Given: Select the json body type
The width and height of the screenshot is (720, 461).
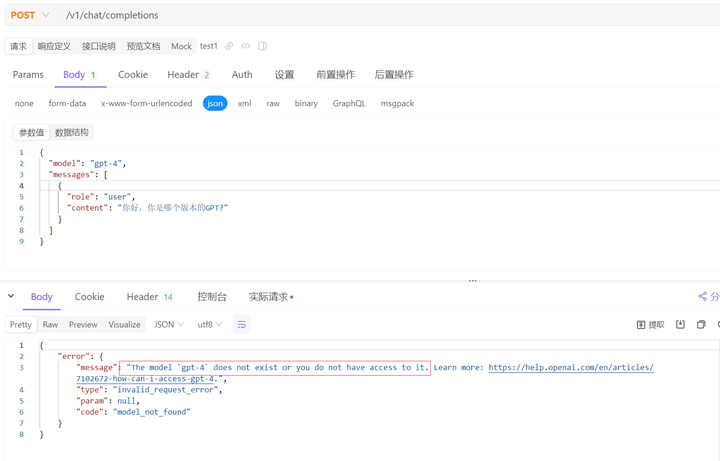Looking at the screenshot, I should tap(215, 104).
